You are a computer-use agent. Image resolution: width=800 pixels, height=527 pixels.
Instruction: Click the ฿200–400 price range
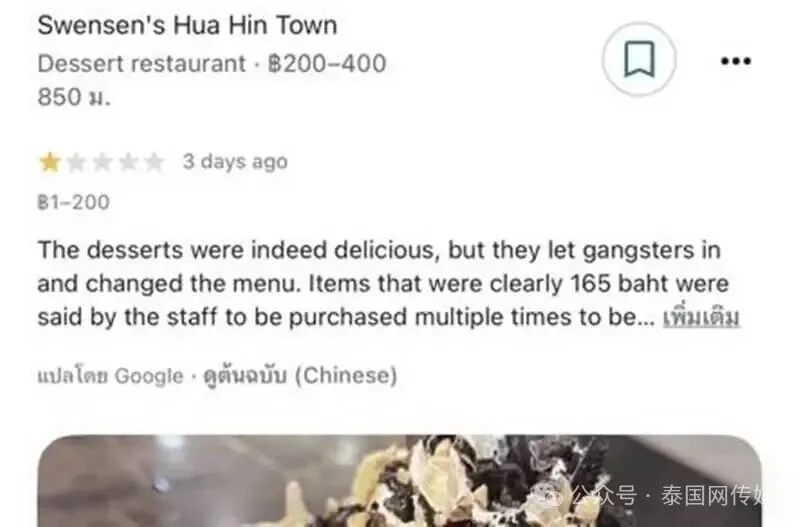coord(327,64)
